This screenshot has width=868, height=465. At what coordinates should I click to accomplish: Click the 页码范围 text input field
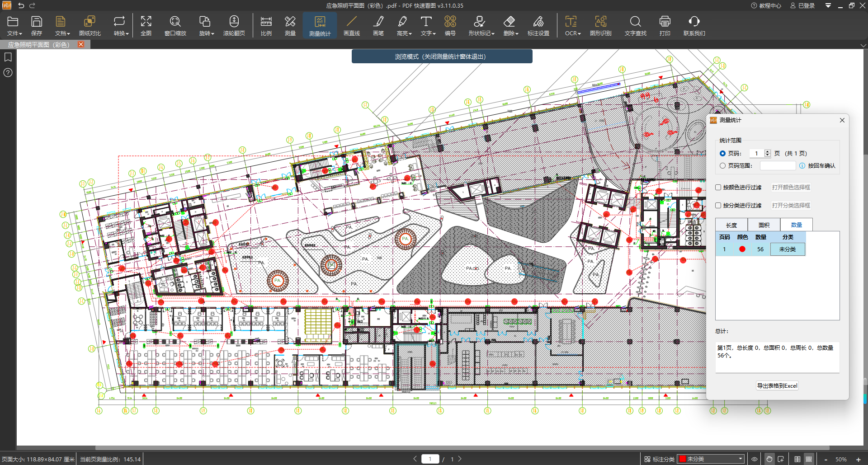click(778, 166)
